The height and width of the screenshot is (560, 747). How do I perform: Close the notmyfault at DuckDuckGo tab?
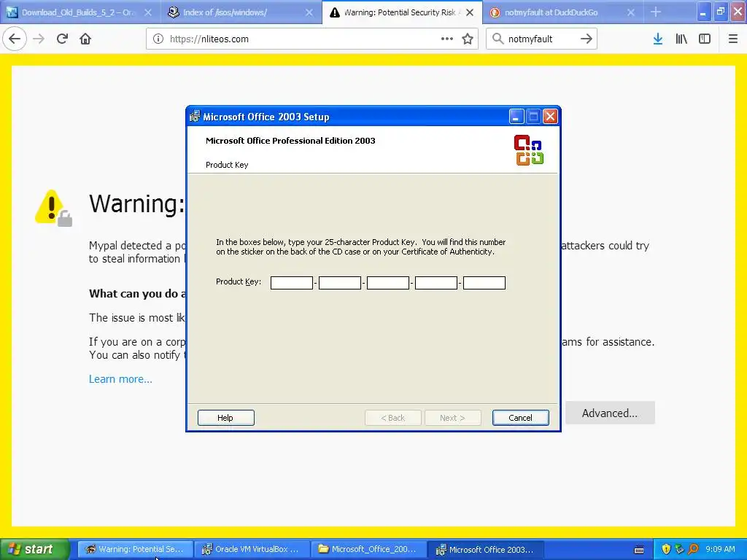[x=631, y=12]
